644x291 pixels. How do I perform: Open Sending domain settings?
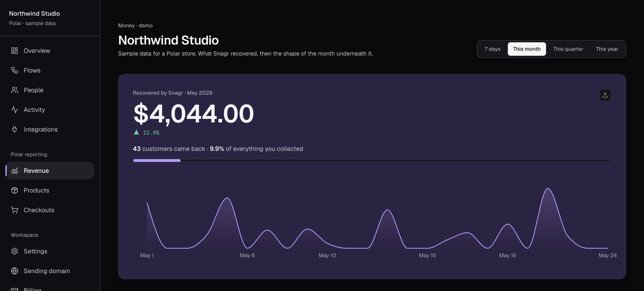(x=50, y=271)
